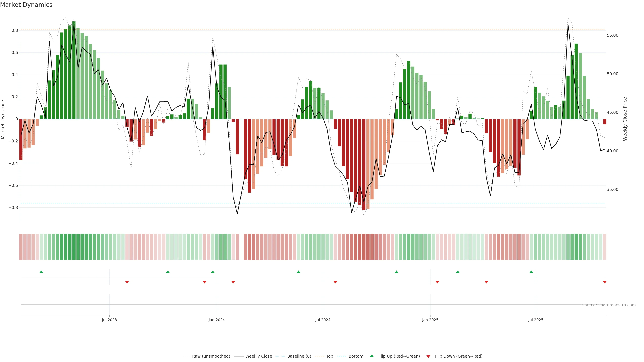Toggle the Flip Down (Green→Red) legend entry

459,356
